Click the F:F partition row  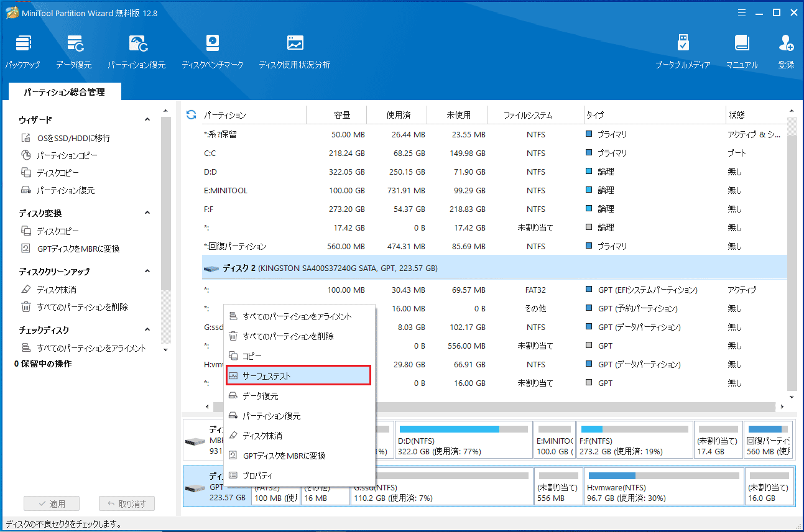pyautogui.click(x=494, y=209)
